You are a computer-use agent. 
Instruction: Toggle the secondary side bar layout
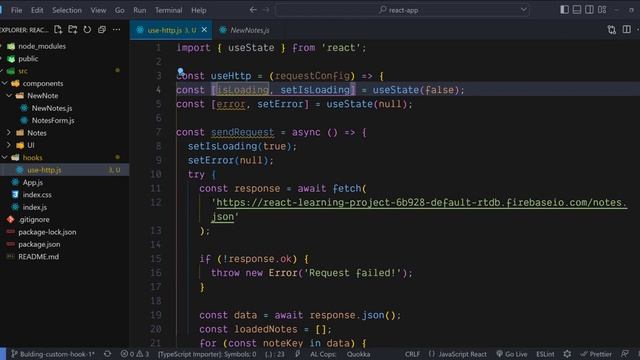coord(589,9)
